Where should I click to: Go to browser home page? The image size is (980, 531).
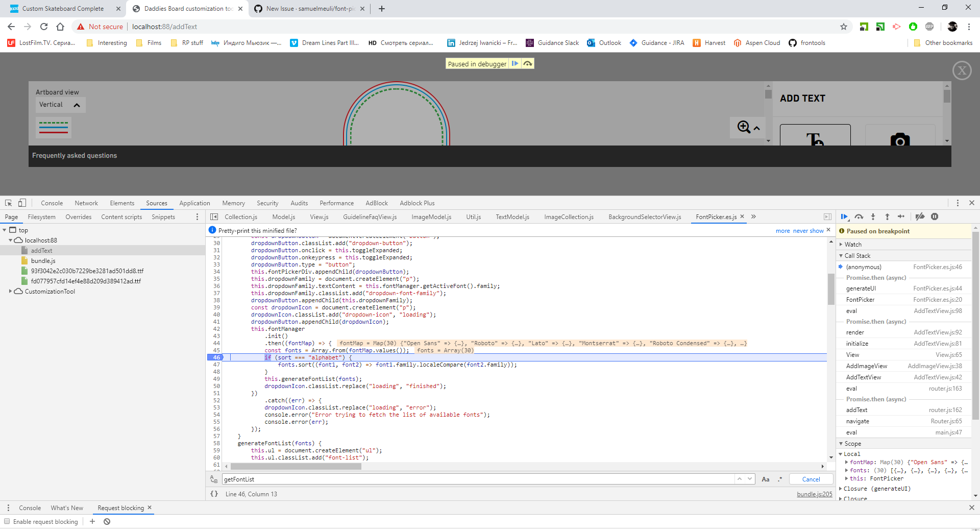60,27
